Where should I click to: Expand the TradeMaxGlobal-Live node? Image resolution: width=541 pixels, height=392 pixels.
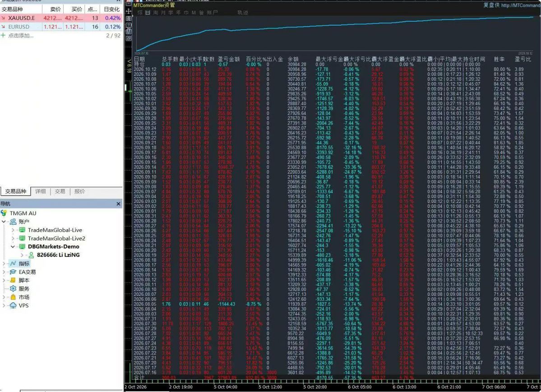coord(13,230)
